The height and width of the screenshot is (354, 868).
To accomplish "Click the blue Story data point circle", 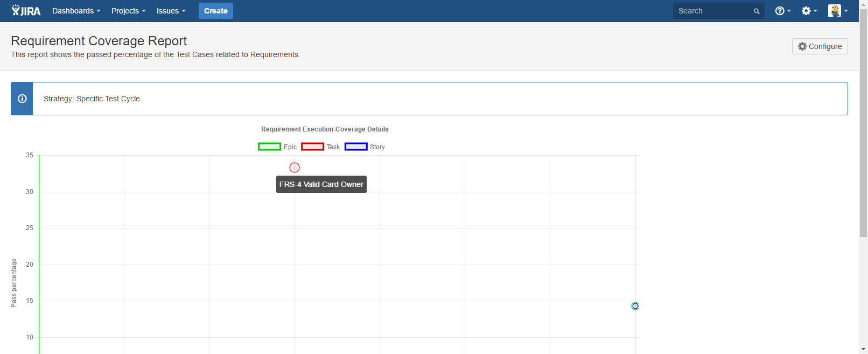I will 635,306.
